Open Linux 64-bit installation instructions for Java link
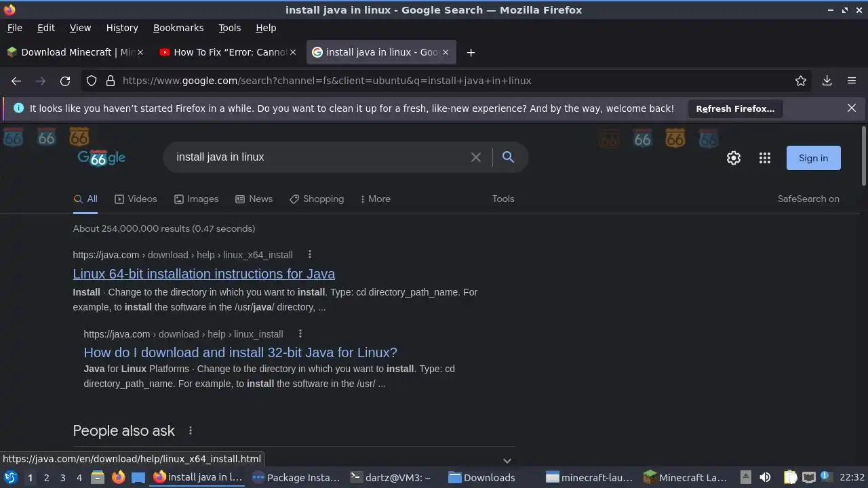 coord(204,274)
